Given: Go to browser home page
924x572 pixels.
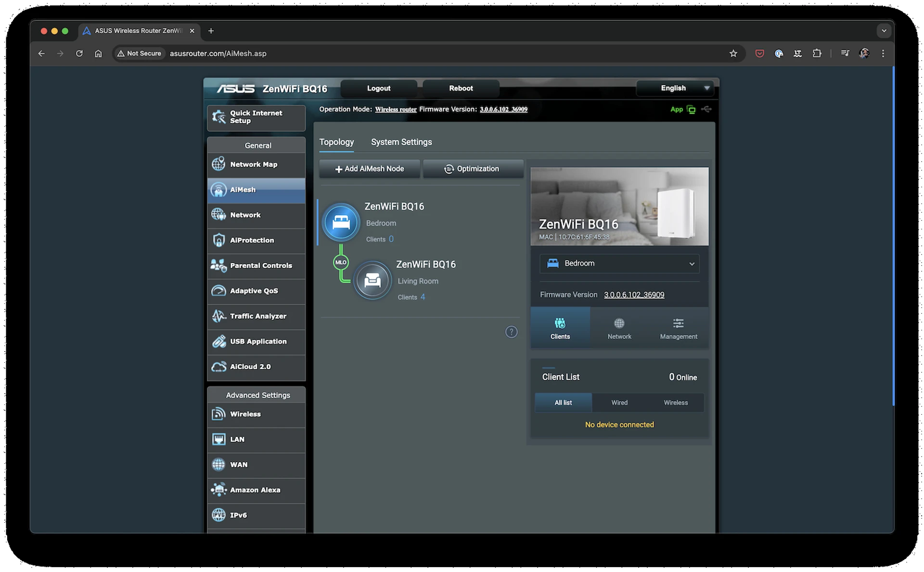Looking at the screenshot, I should pyautogui.click(x=98, y=53).
